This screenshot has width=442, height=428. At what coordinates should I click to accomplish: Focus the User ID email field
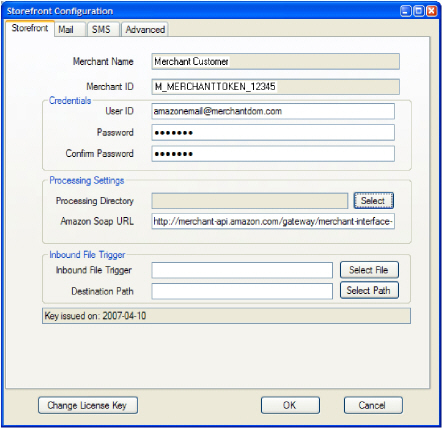coord(273,111)
